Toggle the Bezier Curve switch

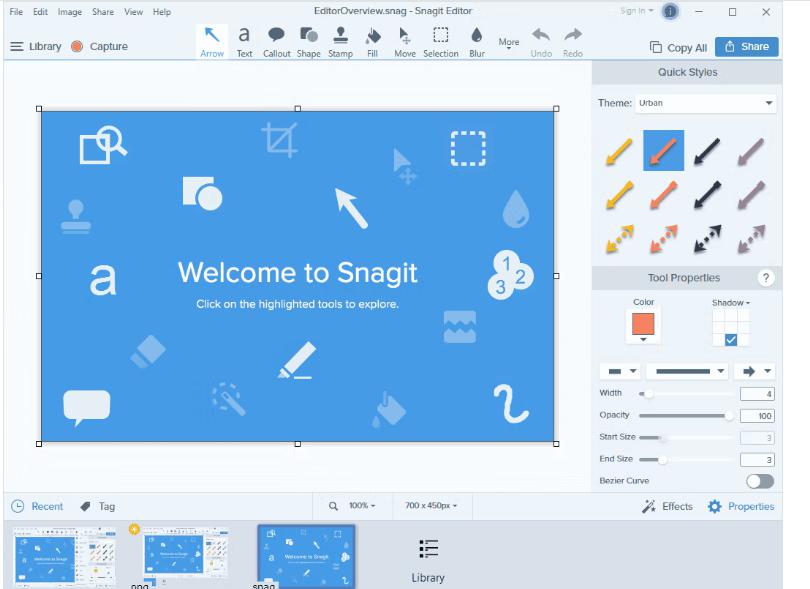click(759, 480)
